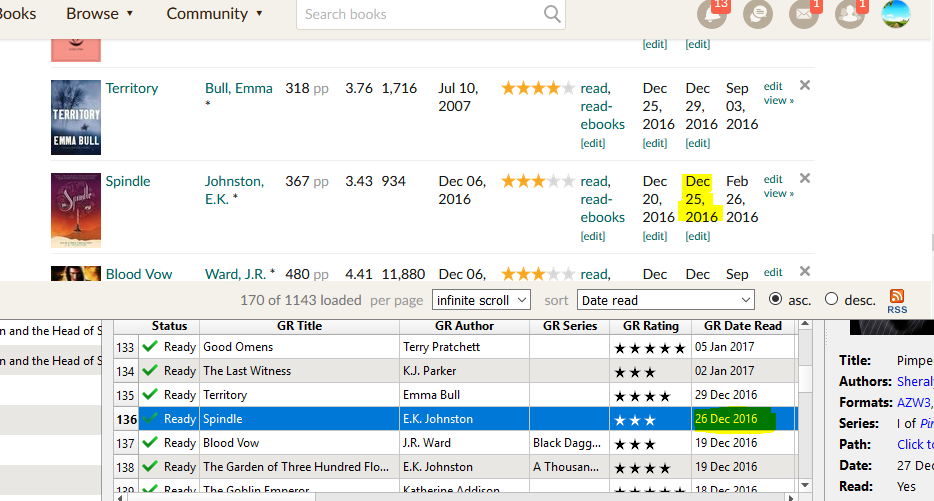934x501 pixels.
Task: Open the RSS feed icon
Action: click(x=897, y=297)
